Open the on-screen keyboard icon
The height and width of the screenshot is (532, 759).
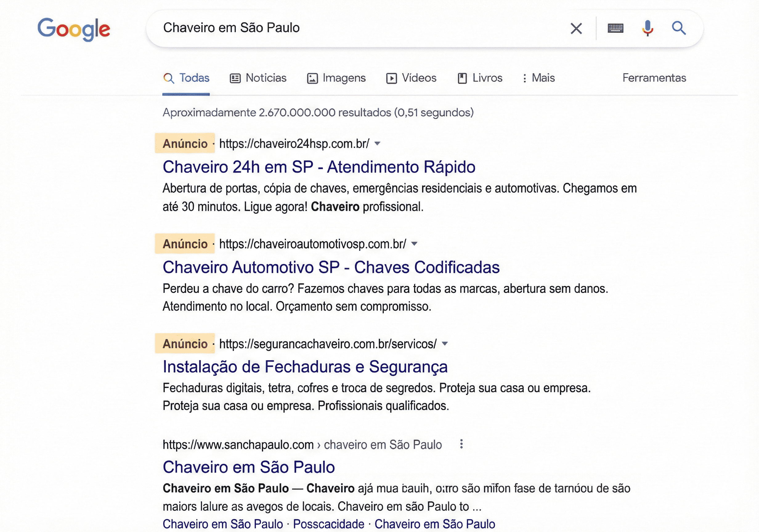pos(615,28)
